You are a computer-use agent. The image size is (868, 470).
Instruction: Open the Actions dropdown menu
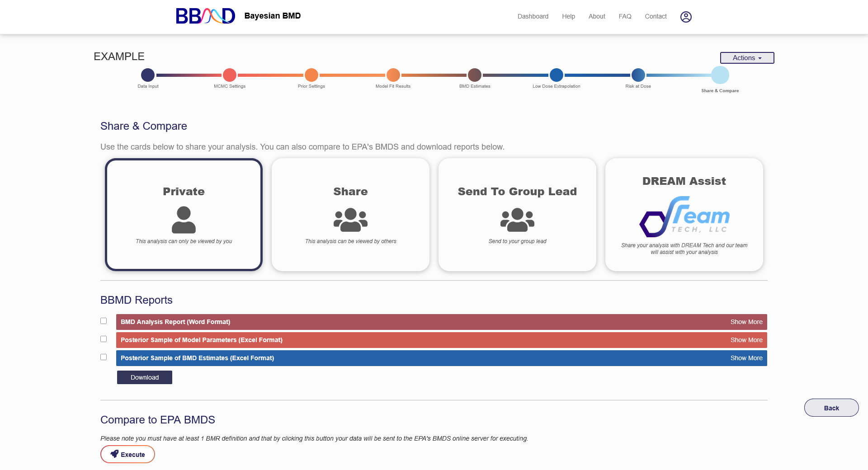click(747, 58)
